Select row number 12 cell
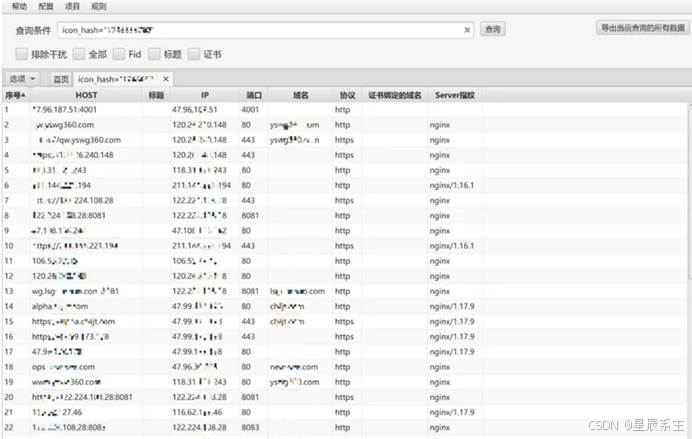The image size is (692, 439). pos(9,276)
